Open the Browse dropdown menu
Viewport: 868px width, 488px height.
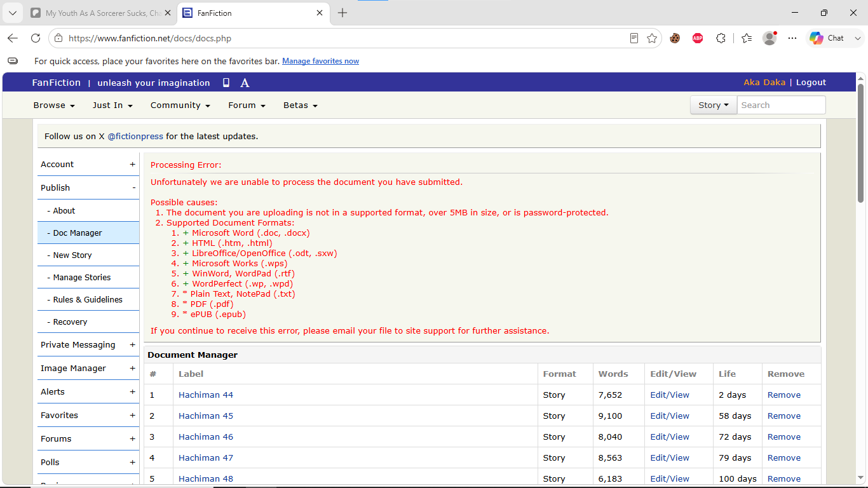(54, 105)
